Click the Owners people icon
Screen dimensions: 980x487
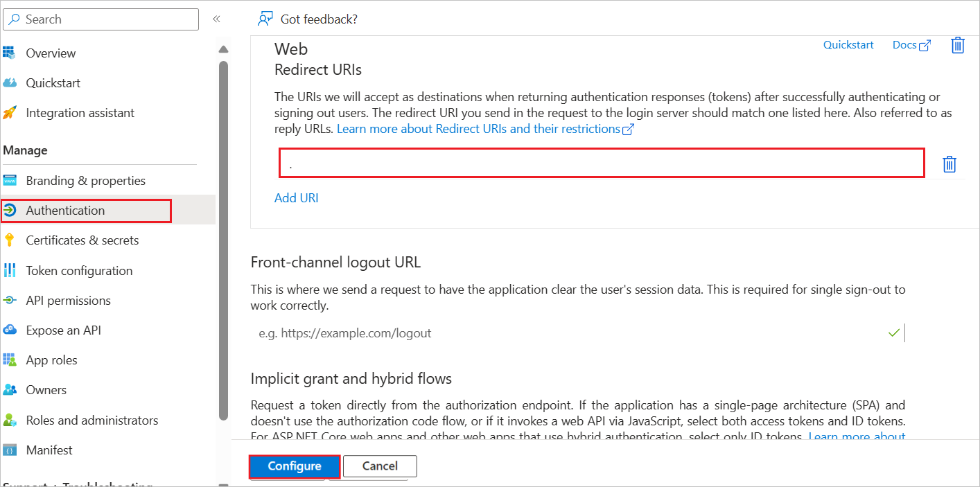pyautogui.click(x=9, y=389)
